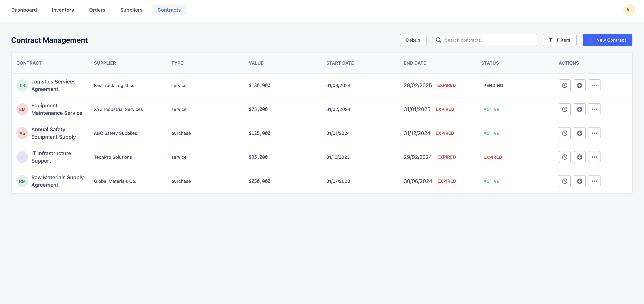Download the Logistics Services Agreement contract

579,85
